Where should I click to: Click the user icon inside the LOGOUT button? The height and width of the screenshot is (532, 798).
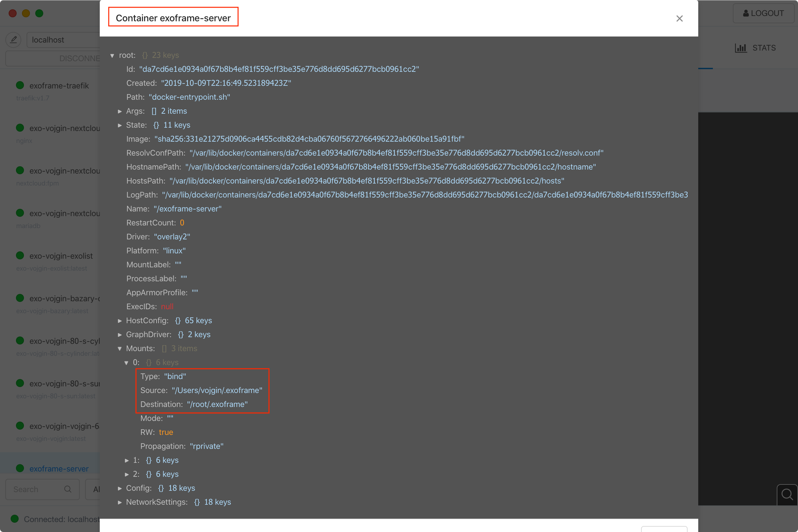(x=745, y=13)
